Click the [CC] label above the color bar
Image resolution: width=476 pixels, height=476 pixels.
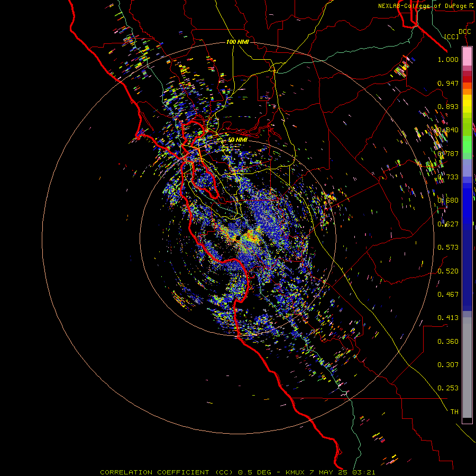[x=452, y=36]
